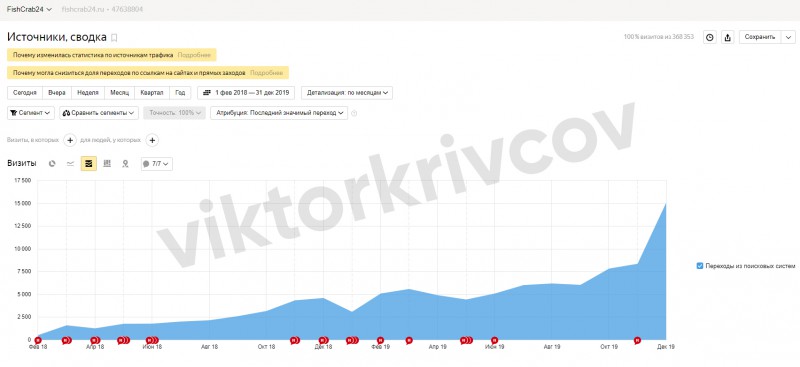This screenshot has height=367, width=800.
Task: Add a condition for Визиты, в которых
Action: pos(70,140)
